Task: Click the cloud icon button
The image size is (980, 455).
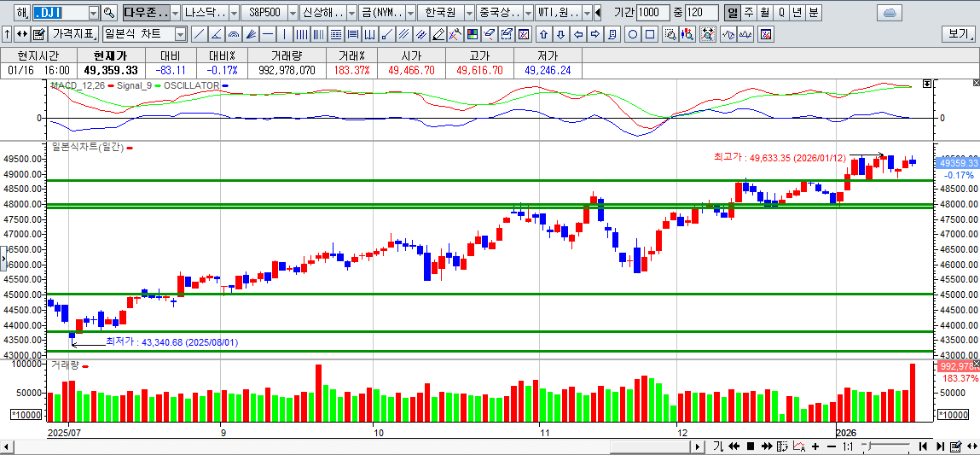Action: tap(889, 14)
